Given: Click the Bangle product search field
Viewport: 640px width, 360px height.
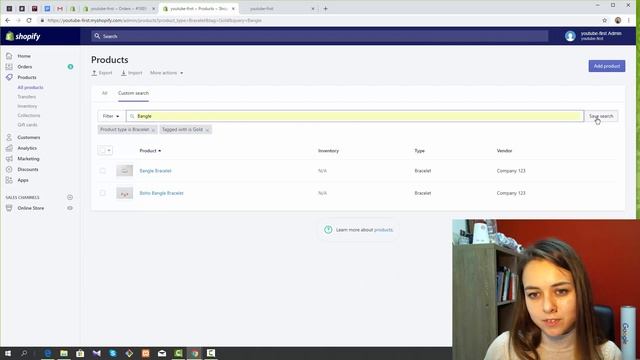Looking at the screenshot, I should coord(355,116).
